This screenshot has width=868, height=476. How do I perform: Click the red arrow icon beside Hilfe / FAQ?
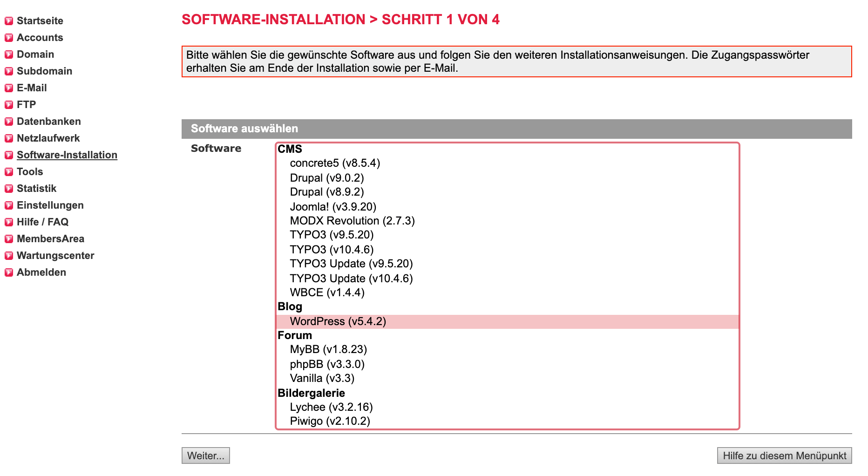point(9,222)
